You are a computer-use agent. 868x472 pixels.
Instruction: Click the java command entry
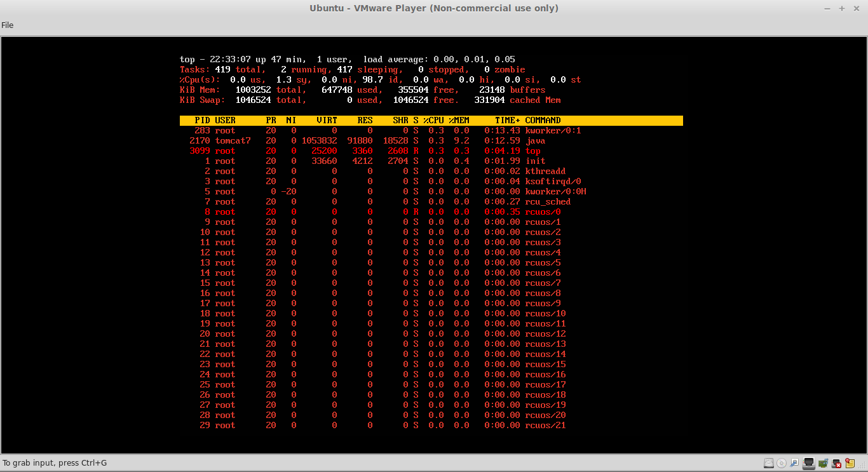point(535,140)
